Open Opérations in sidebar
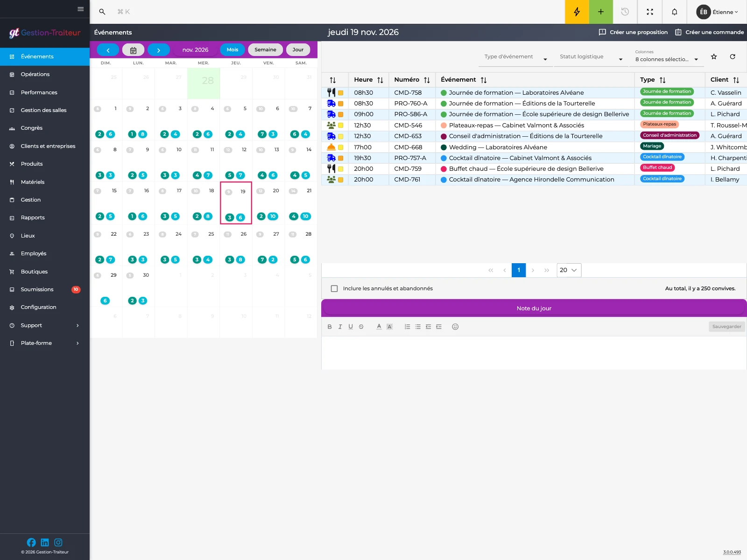747x560 pixels. point(45,74)
